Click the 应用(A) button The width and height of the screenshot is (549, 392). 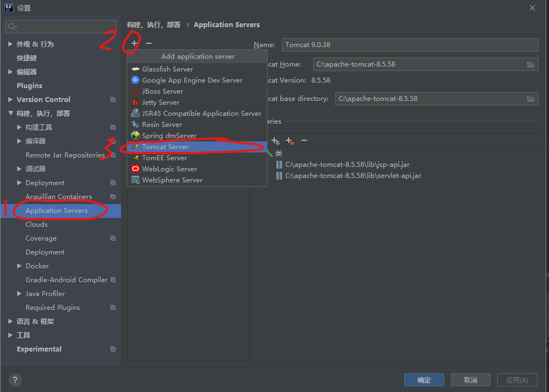click(517, 380)
